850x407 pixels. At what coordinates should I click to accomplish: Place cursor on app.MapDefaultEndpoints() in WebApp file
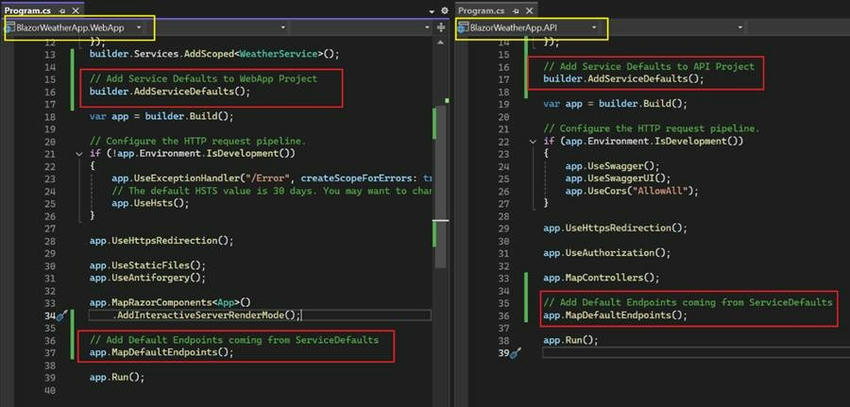click(x=162, y=353)
